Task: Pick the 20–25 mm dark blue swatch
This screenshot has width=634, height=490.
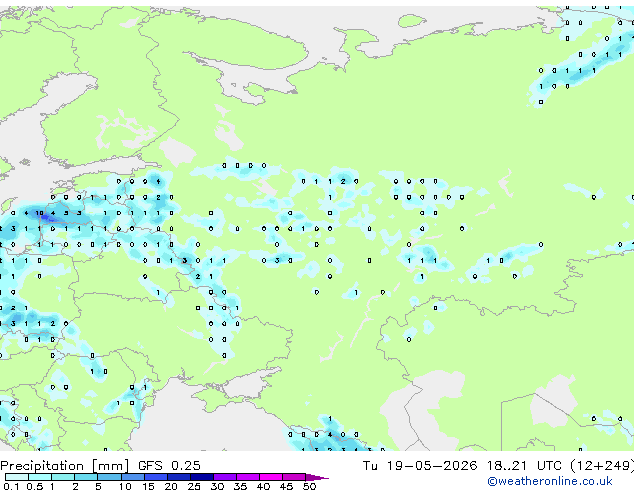Action: coord(178,477)
